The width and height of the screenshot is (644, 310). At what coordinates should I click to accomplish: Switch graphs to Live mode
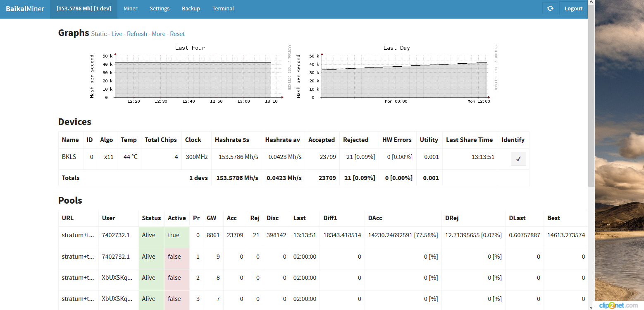[117, 34]
